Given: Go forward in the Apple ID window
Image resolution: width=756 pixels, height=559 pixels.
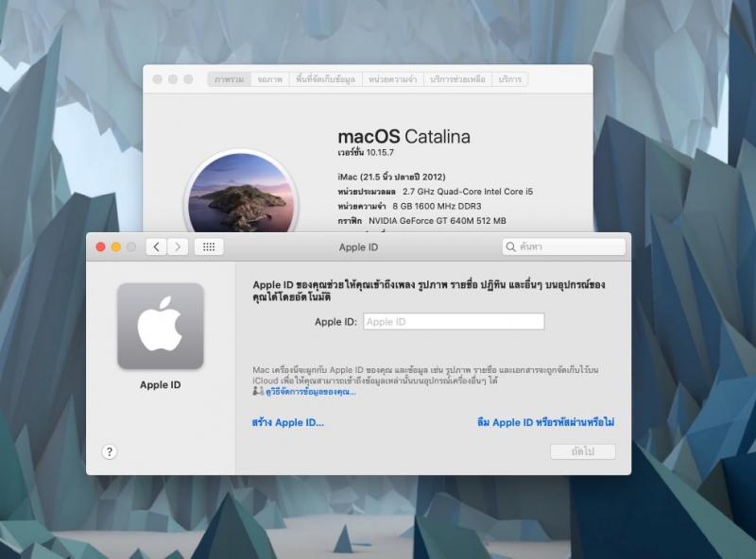Looking at the screenshot, I should [x=178, y=246].
